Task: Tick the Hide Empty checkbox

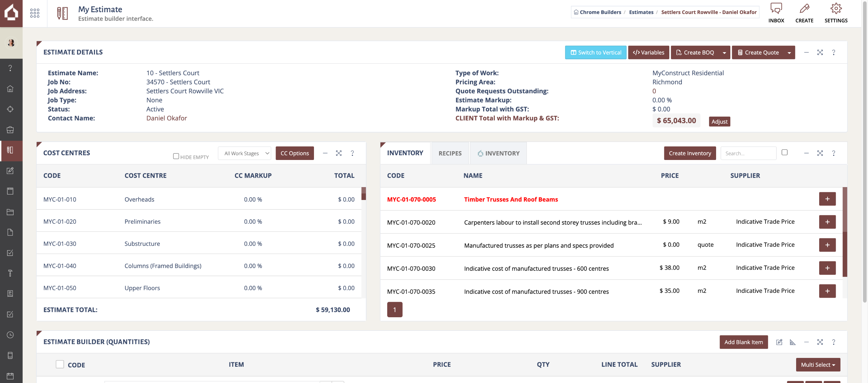Action: (x=176, y=156)
